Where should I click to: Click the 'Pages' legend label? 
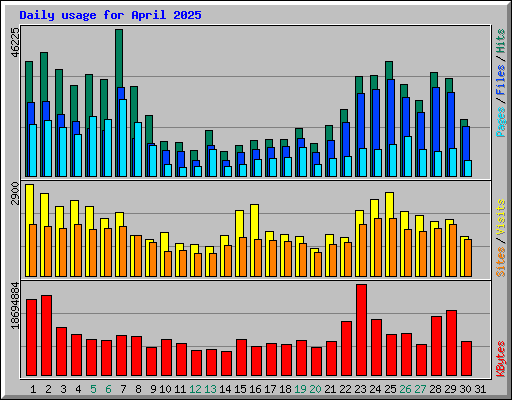[x=501, y=122]
